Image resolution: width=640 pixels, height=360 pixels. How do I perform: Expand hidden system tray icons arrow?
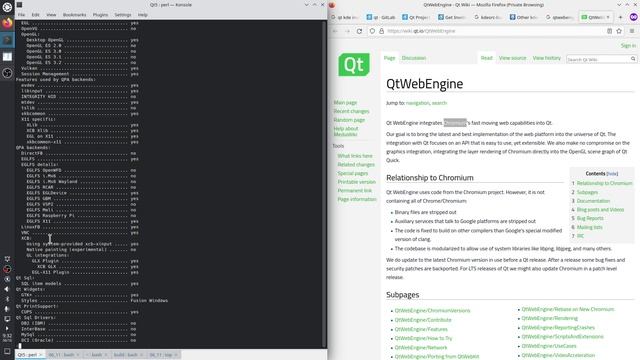7,328
